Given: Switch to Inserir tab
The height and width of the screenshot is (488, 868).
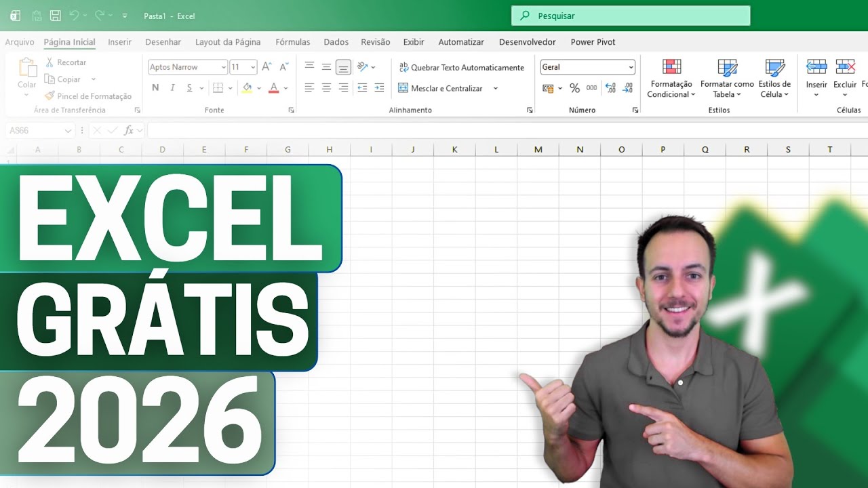Looking at the screenshot, I should point(120,42).
